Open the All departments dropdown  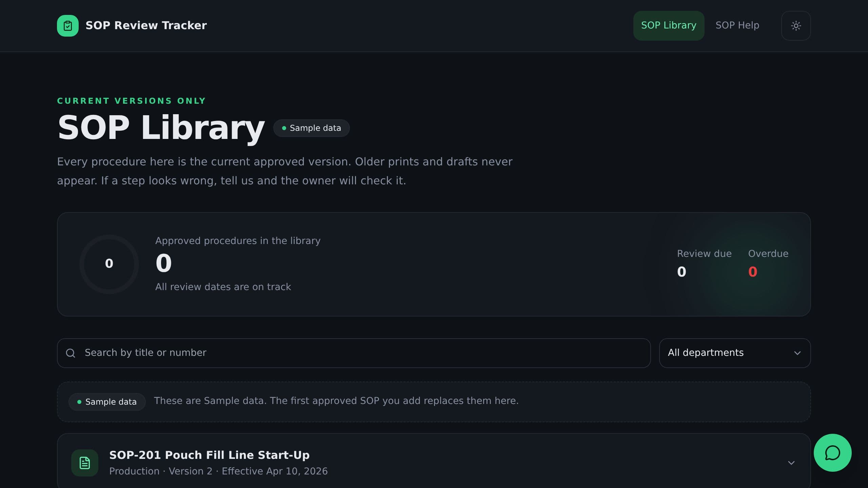(735, 353)
